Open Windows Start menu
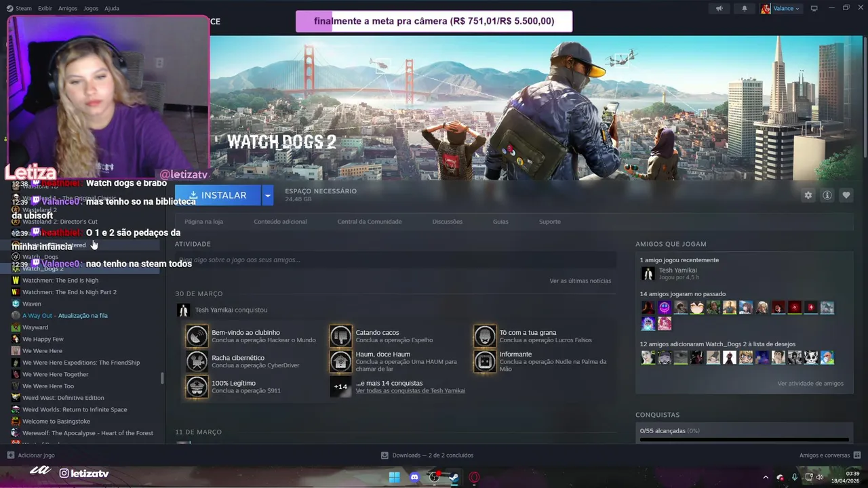 point(394,477)
